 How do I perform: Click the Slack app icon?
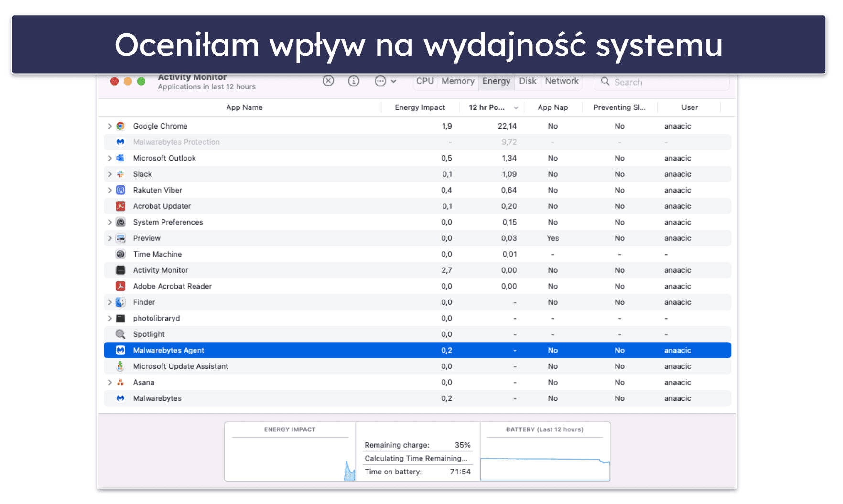120,174
